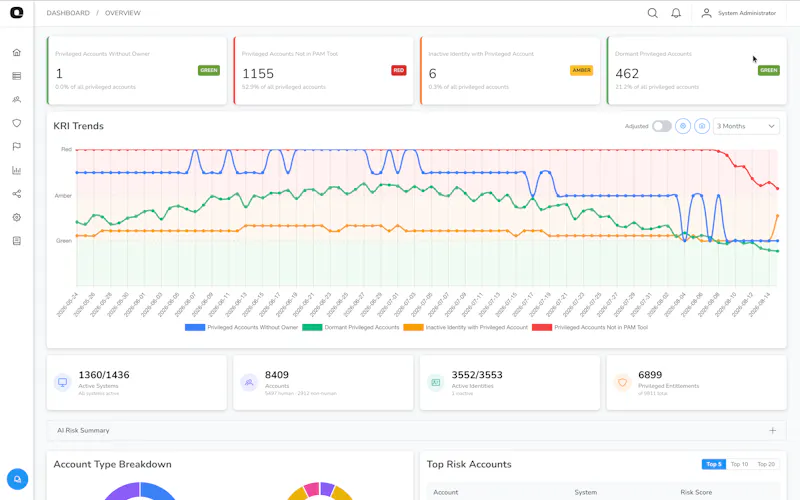Screen dimensions: 800x500
Task: Click the KRI Trends chart settings gear icon
Action: (683, 126)
